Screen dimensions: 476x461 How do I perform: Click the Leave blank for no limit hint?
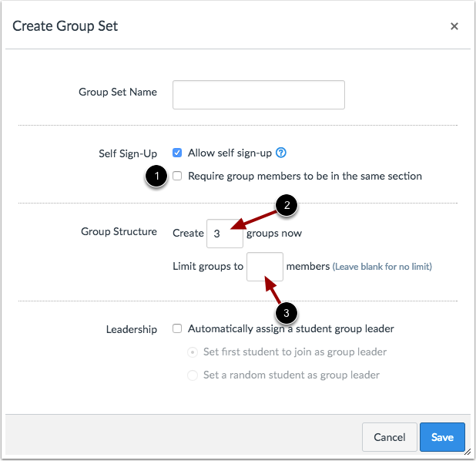click(382, 267)
